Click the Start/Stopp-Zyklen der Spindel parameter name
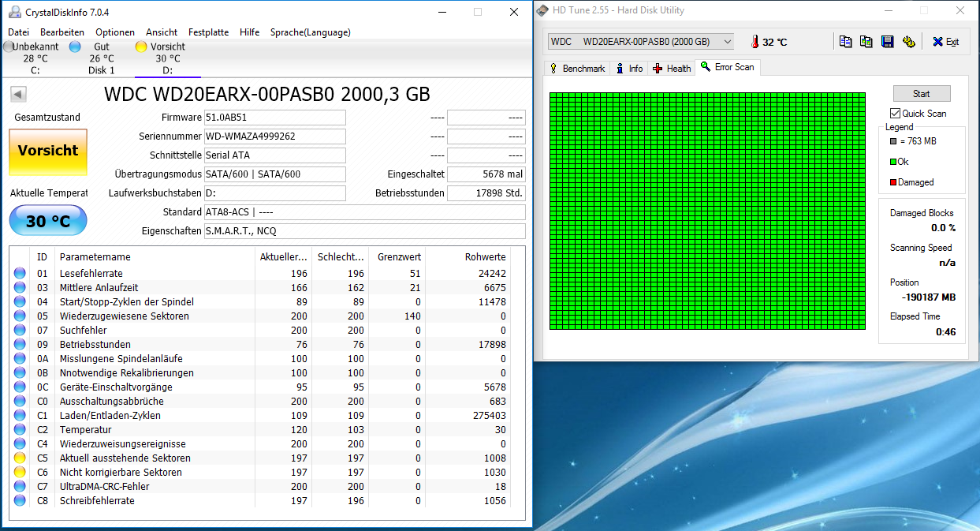Screen dimensions: 980x531 (x=127, y=302)
